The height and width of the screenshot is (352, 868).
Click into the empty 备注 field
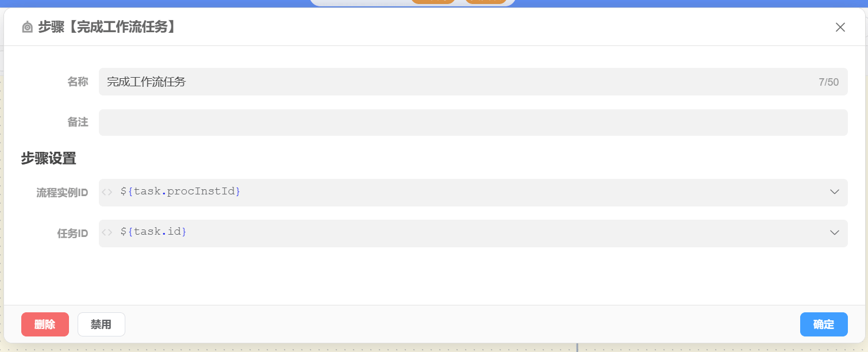[x=473, y=123]
